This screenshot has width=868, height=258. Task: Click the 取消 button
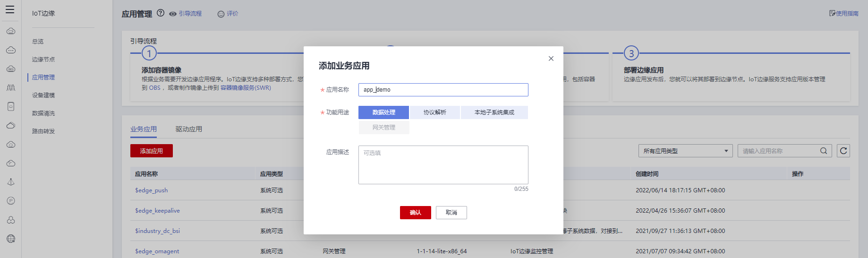tap(451, 213)
